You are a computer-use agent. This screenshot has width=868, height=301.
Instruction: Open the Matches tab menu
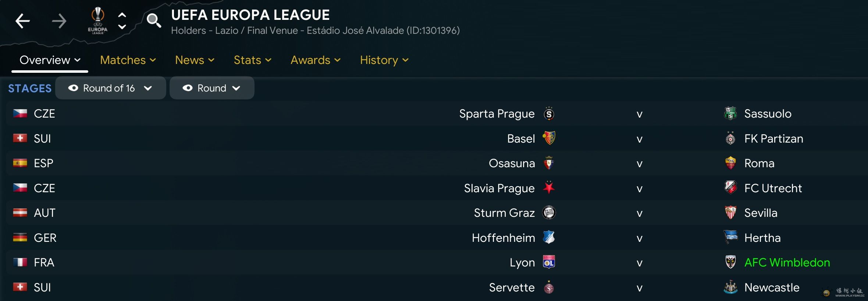pyautogui.click(x=128, y=60)
